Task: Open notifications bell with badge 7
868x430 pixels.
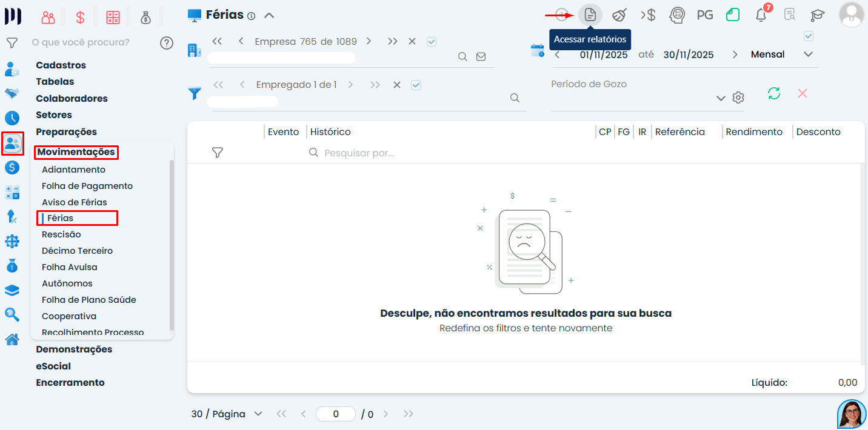Action: [x=761, y=15]
